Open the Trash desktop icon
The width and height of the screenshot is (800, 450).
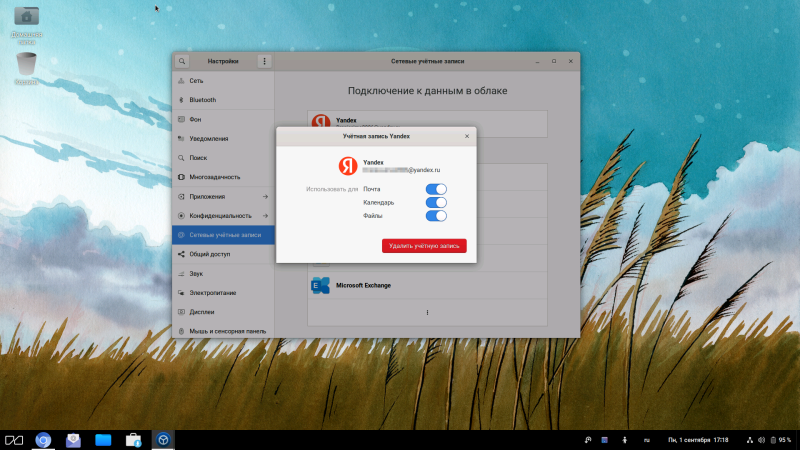27,66
